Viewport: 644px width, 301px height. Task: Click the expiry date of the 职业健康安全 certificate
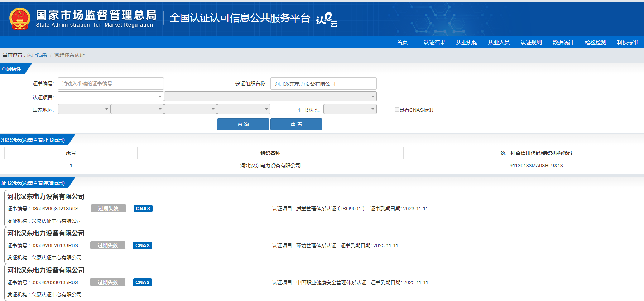click(x=416, y=282)
